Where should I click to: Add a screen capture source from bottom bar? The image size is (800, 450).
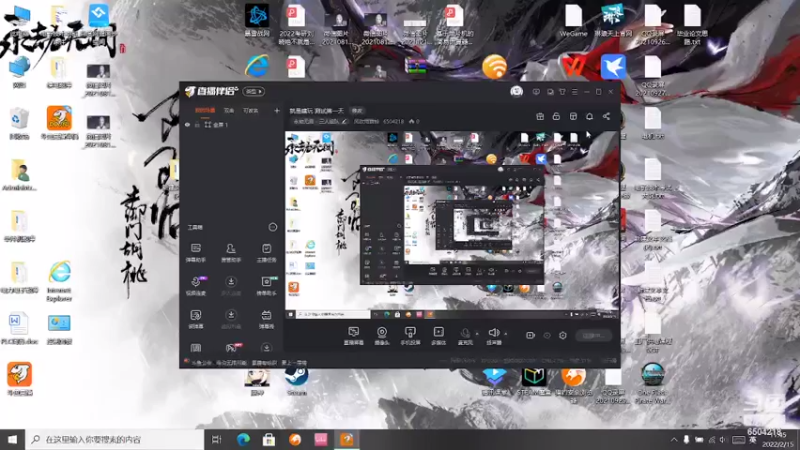(x=353, y=336)
